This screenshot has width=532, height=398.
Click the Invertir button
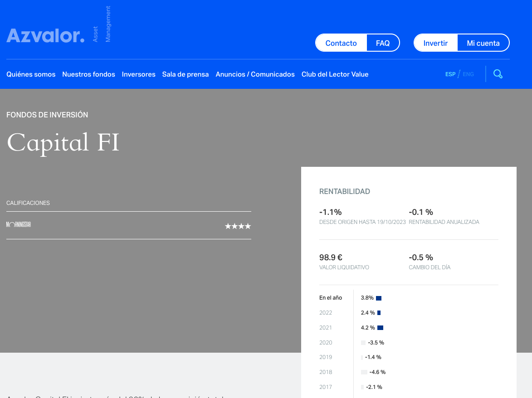click(x=436, y=43)
